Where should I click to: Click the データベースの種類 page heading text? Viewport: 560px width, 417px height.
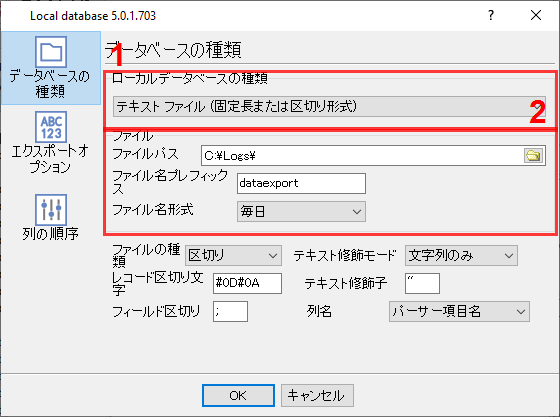click(174, 50)
